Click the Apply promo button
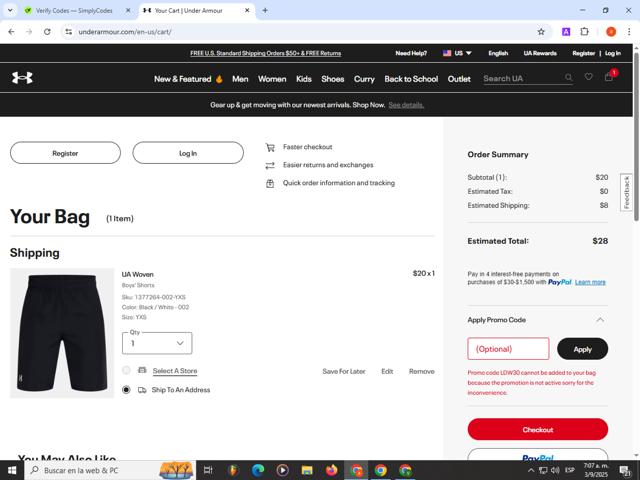The image size is (640, 480). click(582, 349)
